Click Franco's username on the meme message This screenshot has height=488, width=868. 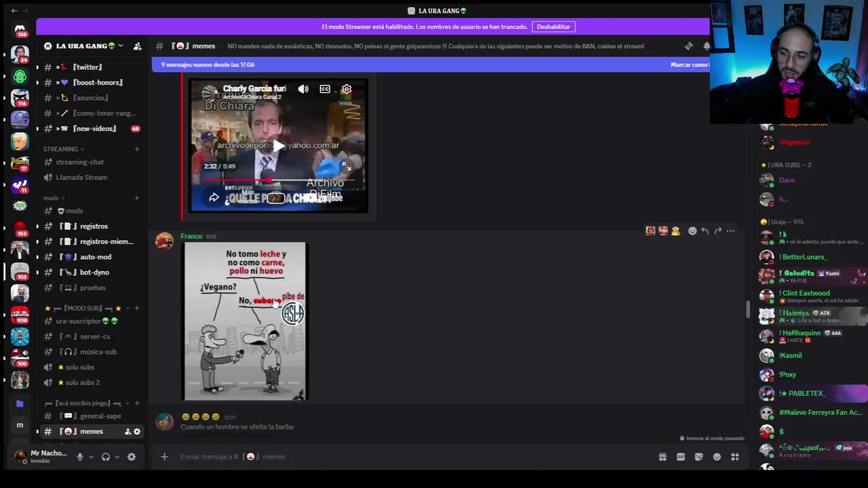[191, 236]
